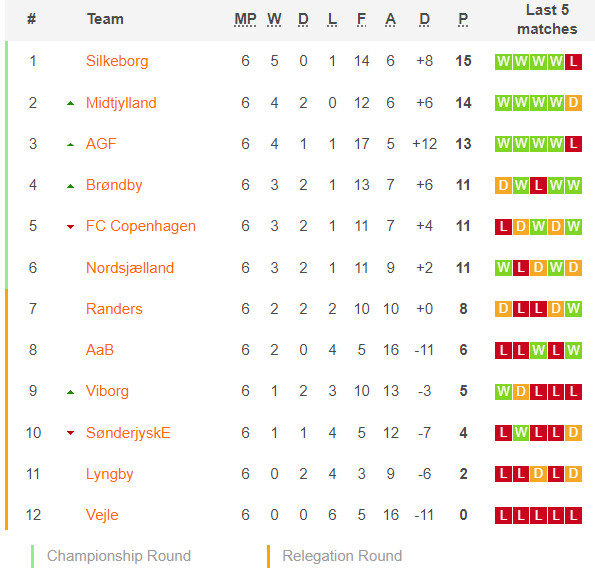The width and height of the screenshot is (595, 583).
Task: Click the red L badge in Silkeborg's row
Action: pyautogui.click(x=573, y=61)
